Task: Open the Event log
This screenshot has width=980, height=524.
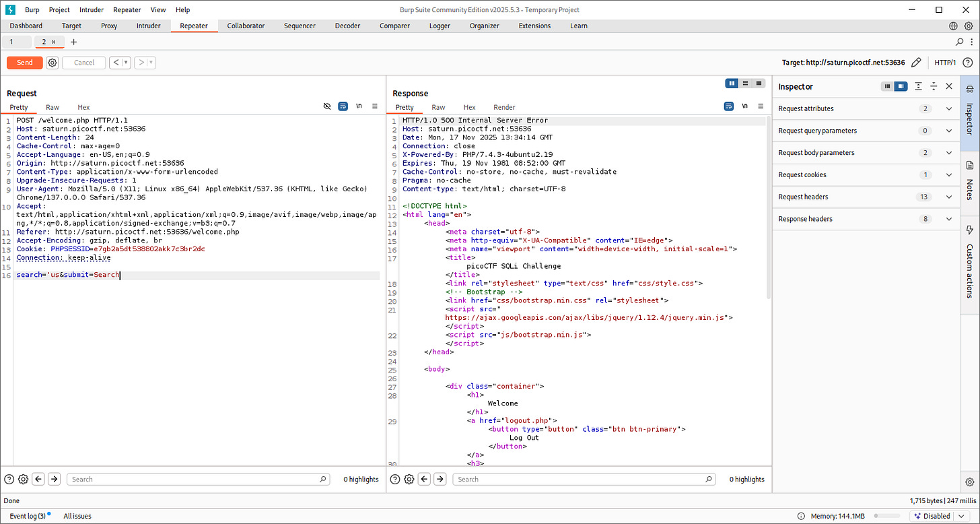Action: coord(28,516)
